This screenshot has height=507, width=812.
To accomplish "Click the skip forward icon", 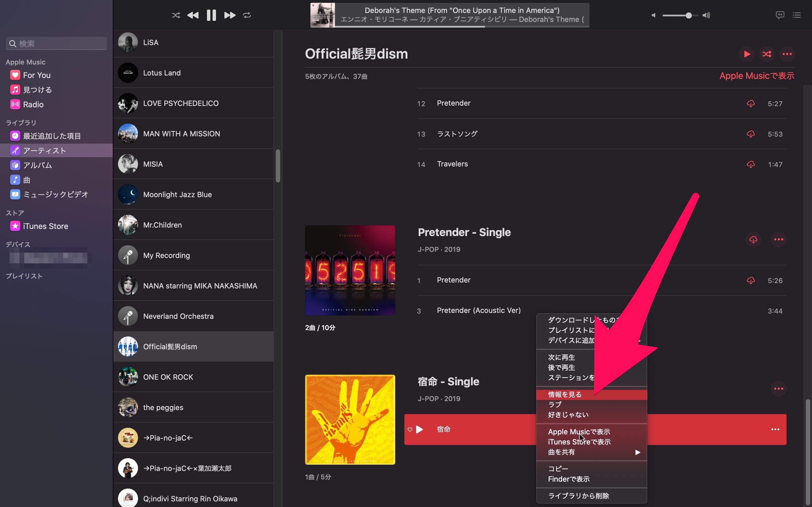I will click(229, 15).
